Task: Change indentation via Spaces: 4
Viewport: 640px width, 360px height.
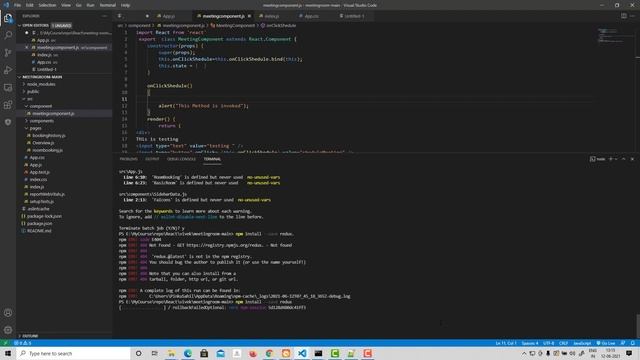Action: point(530,343)
